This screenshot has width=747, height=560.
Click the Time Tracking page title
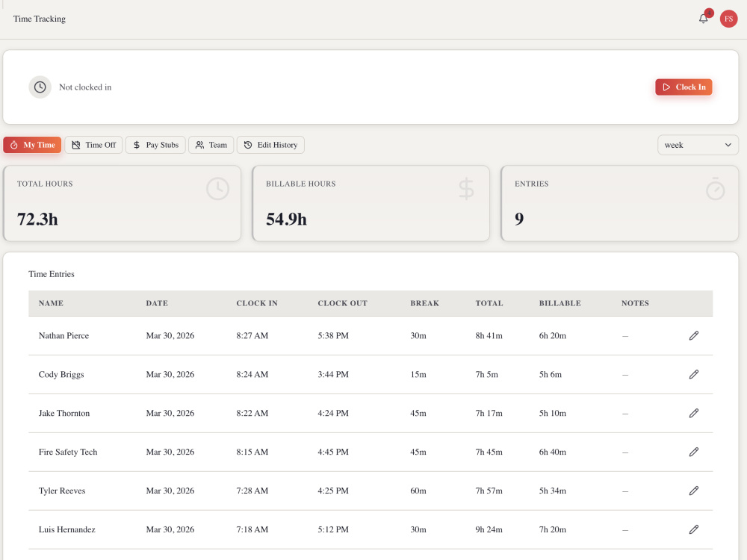pyautogui.click(x=40, y=19)
